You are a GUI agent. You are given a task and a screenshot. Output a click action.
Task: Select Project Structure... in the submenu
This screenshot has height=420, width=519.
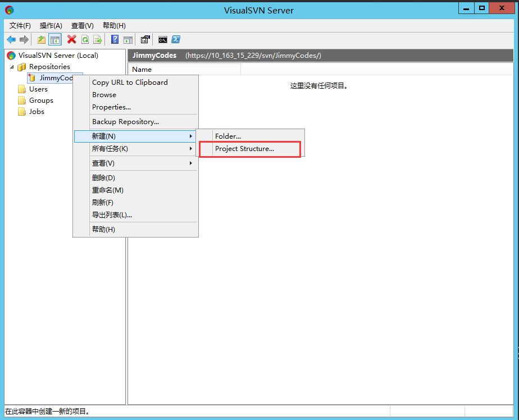[x=251, y=149]
